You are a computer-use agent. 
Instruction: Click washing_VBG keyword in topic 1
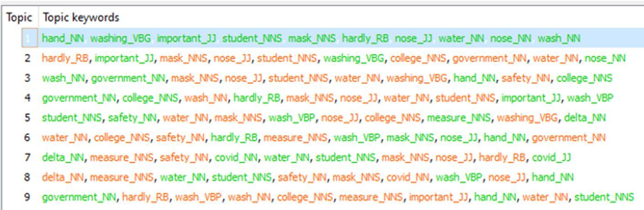click(x=120, y=38)
